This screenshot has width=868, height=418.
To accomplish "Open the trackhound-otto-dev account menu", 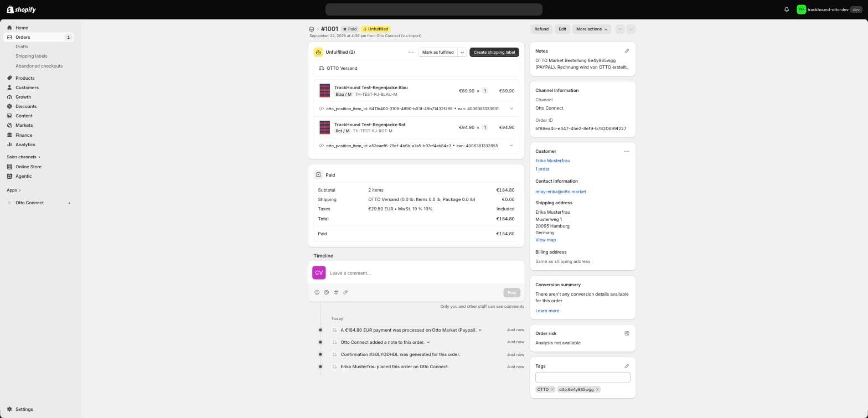I will click(829, 9).
